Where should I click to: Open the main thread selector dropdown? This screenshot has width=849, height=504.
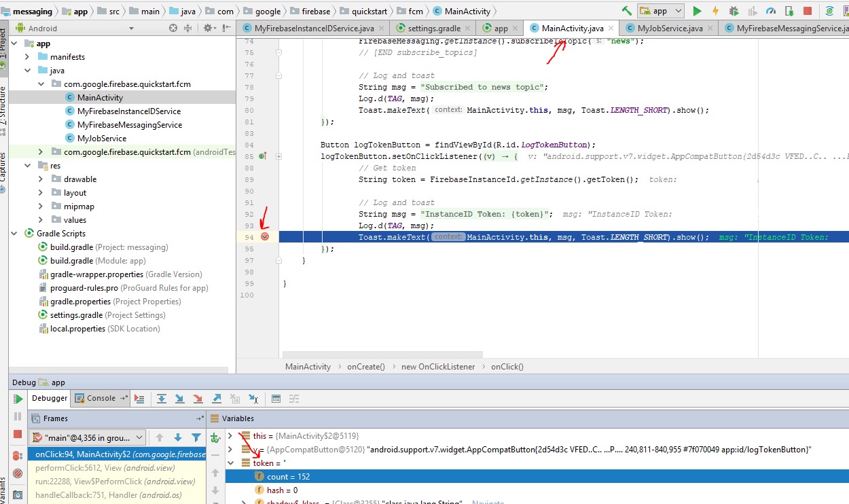tap(88, 437)
